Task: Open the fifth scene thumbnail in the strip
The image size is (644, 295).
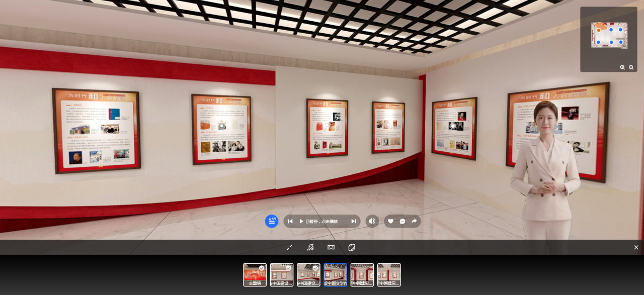Action: pyautogui.click(x=362, y=275)
